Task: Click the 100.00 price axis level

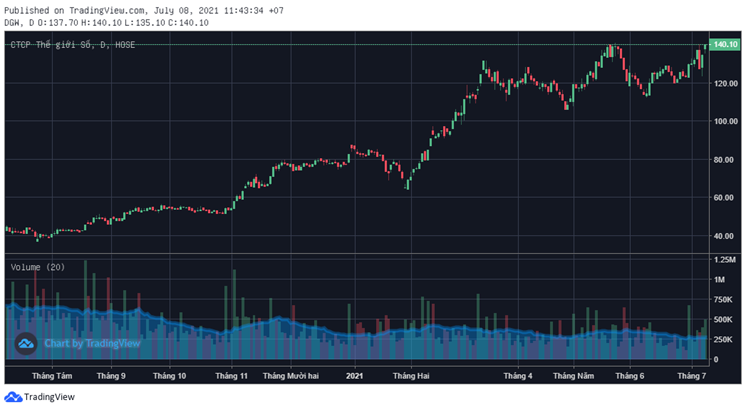Action: (x=724, y=122)
